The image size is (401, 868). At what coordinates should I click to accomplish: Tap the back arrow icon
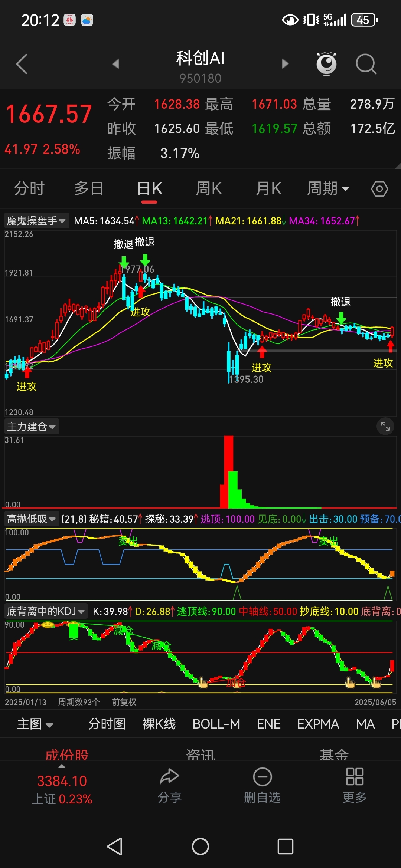point(22,64)
